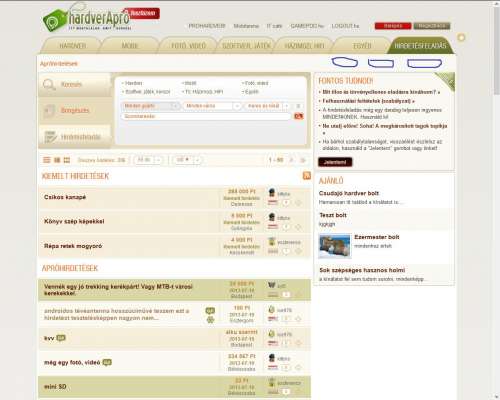
Task: Open the mini SD listing
Action: click(55, 387)
